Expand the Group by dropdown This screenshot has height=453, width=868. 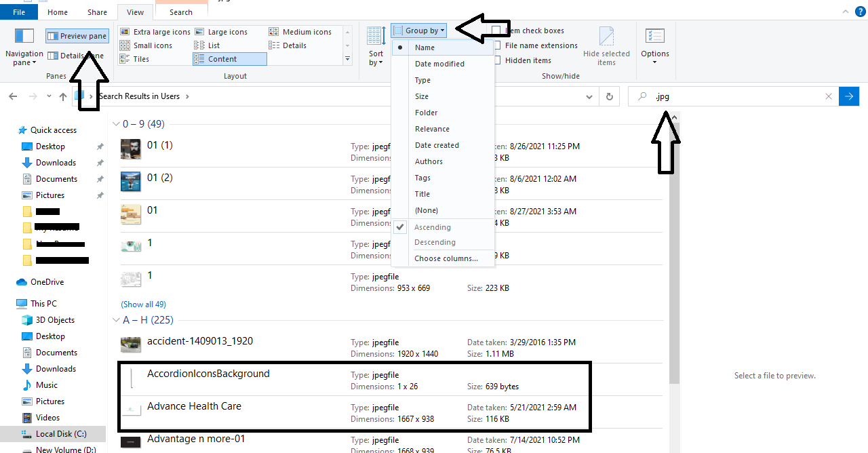419,31
